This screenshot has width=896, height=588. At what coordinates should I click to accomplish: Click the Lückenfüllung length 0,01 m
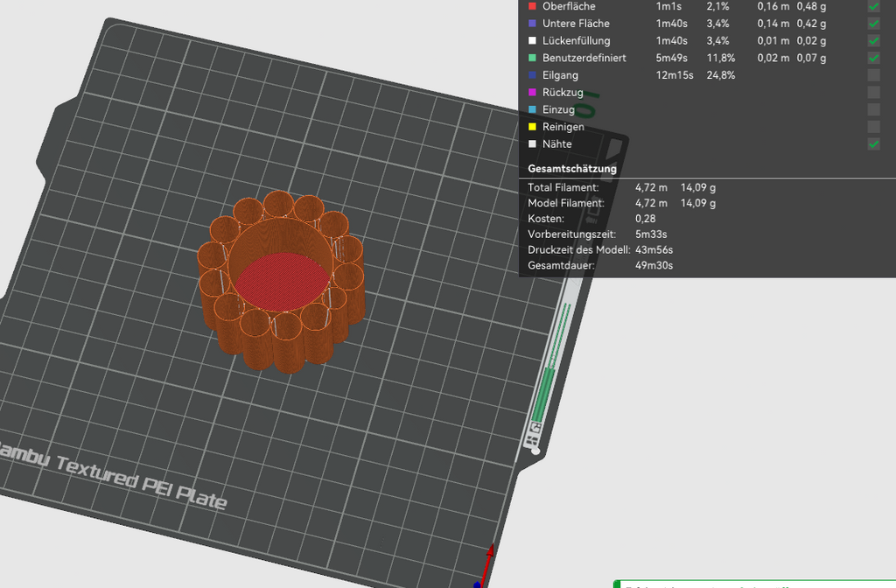pyautogui.click(x=773, y=40)
